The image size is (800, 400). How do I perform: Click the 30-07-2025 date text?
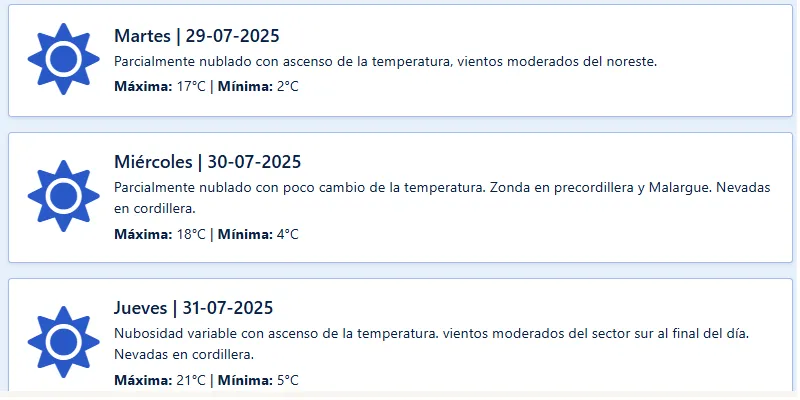tap(254, 162)
